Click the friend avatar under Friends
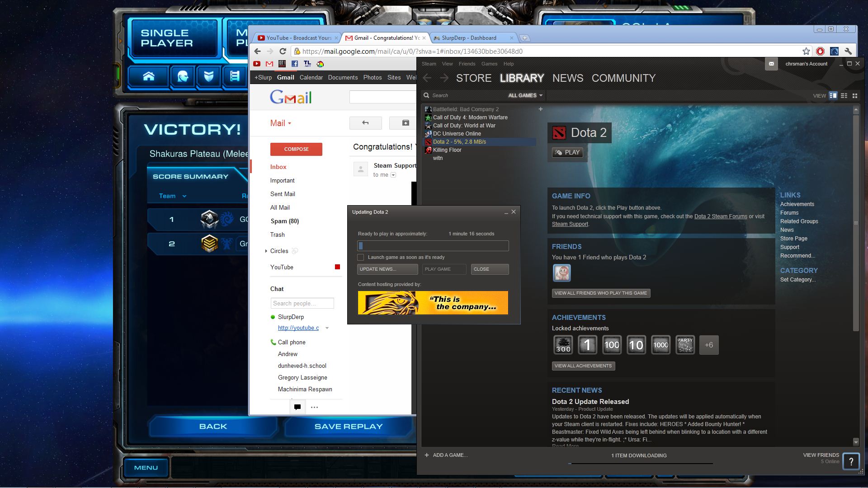The width and height of the screenshot is (868, 488). (x=561, y=273)
